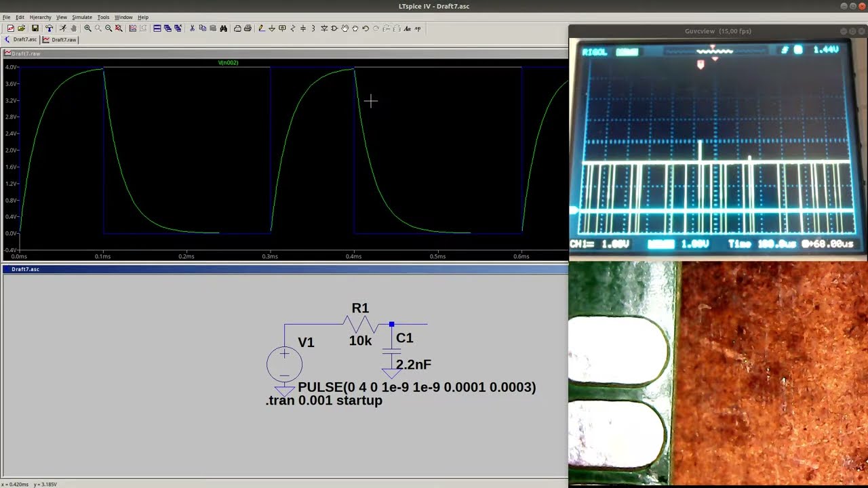The image size is (868, 488).
Task: Click the Print toolbar icon
Action: tap(248, 28)
